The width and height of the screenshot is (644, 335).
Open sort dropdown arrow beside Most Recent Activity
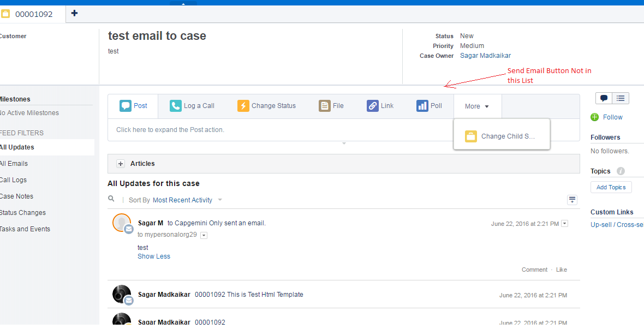pos(220,200)
